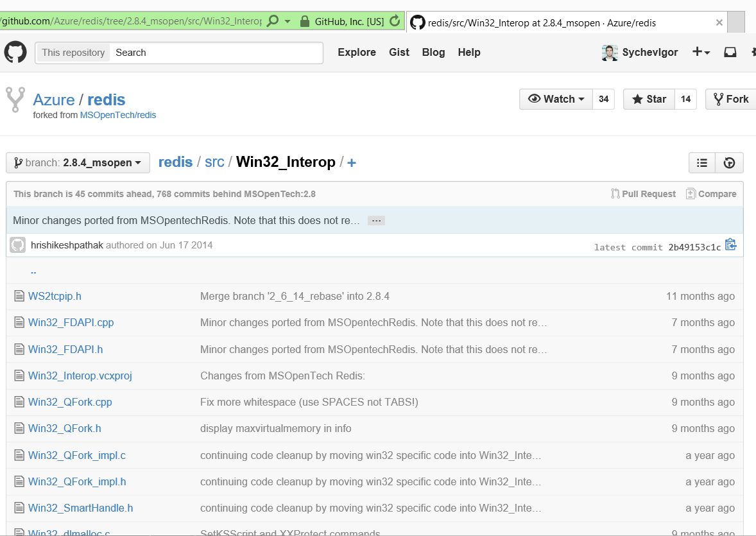The image size is (756, 536).
Task: Click Compare link
Action: [711, 194]
